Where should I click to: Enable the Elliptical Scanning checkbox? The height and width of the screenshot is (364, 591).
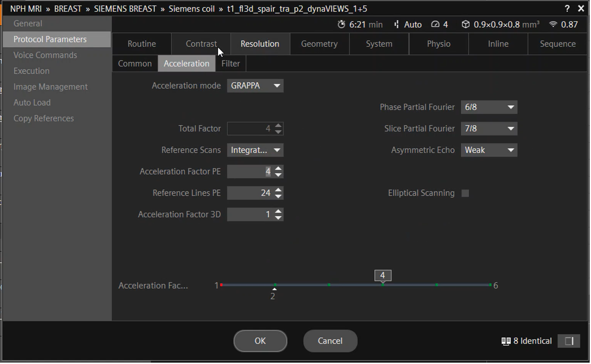[x=465, y=193]
